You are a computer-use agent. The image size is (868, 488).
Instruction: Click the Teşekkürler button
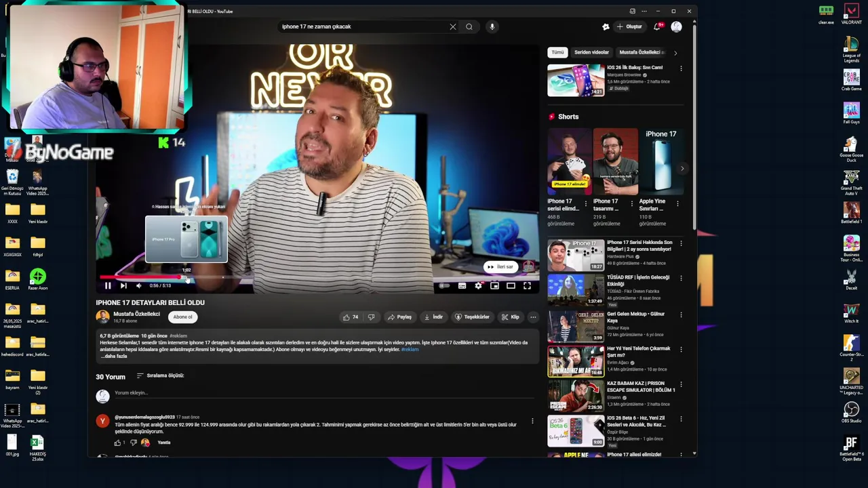[472, 317]
